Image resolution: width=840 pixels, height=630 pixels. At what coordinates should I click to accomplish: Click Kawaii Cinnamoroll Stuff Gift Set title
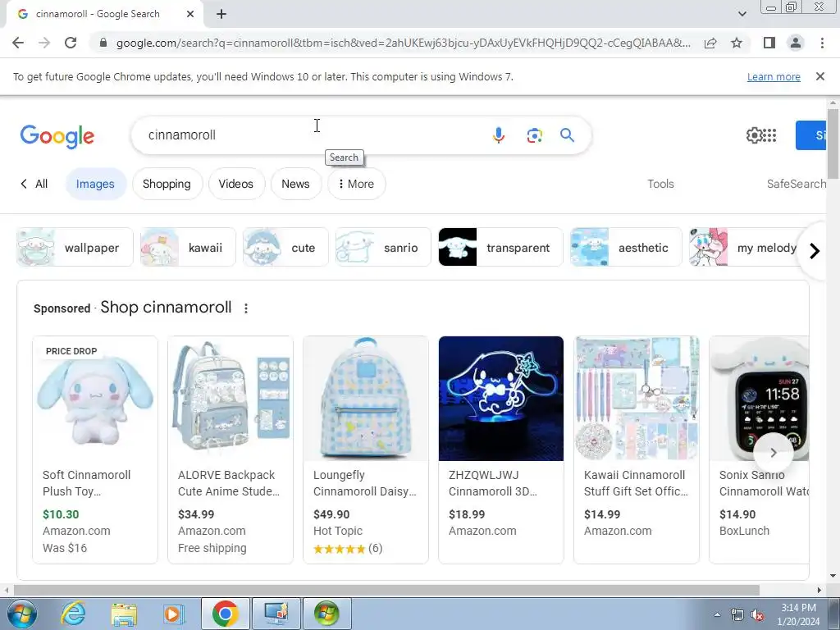coord(636,483)
